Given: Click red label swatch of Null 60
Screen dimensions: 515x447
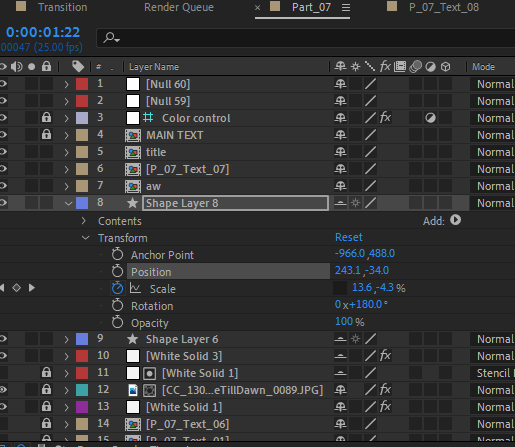Looking at the screenshot, I should (82, 84).
